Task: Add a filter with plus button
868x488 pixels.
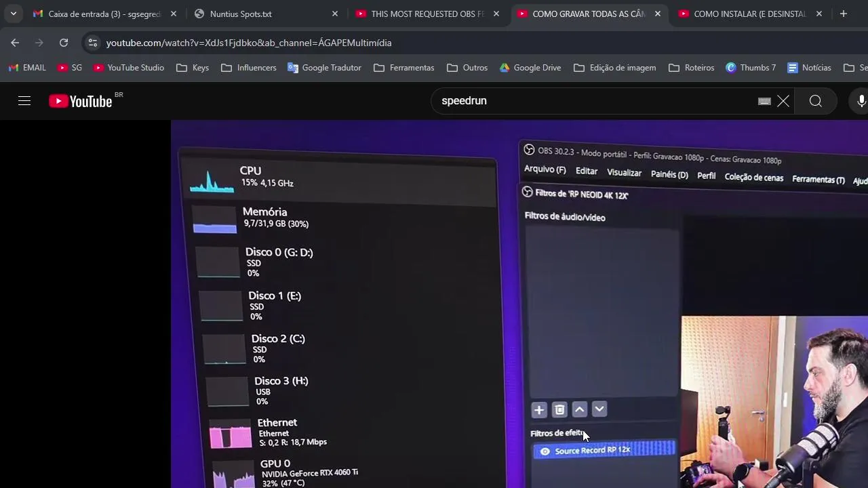Action: [x=539, y=410]
